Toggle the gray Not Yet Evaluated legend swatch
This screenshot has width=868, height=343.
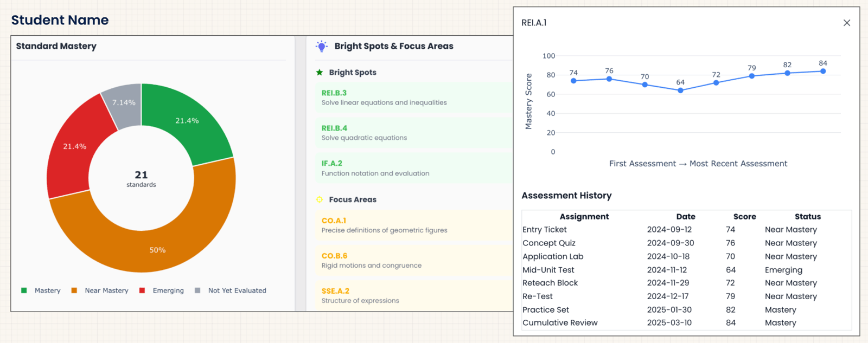197,290
